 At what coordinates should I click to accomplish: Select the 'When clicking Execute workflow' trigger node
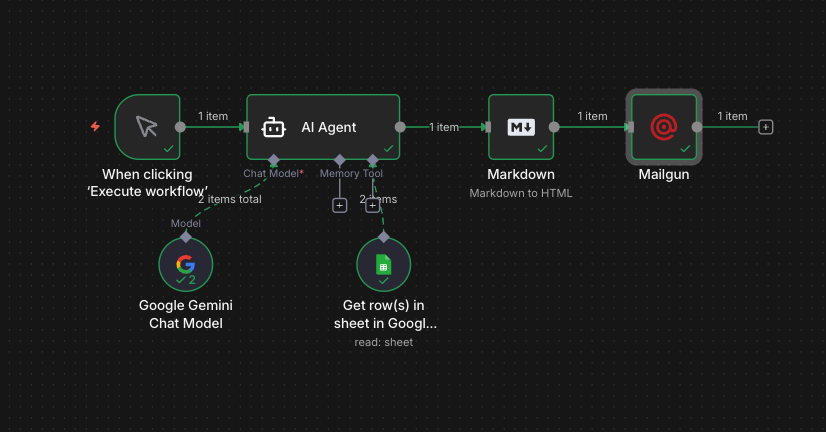pyautogui.click(x=147, y=127)
